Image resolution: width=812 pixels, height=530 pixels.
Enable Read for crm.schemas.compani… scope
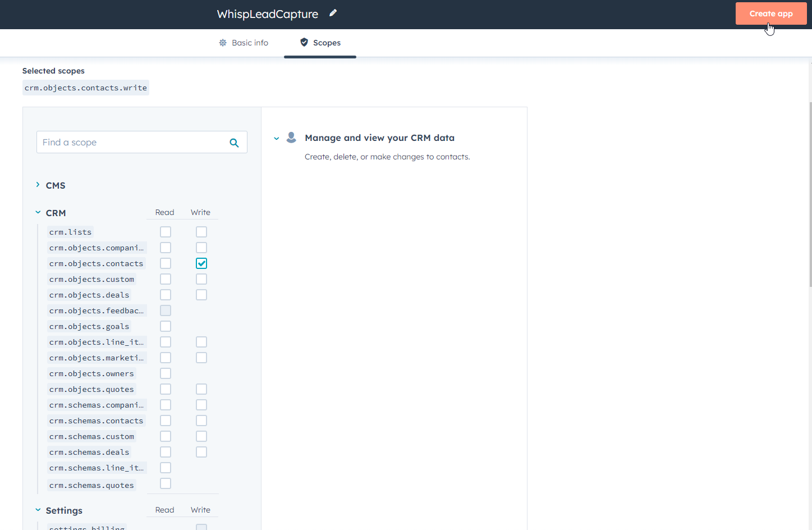click(166, 405)
